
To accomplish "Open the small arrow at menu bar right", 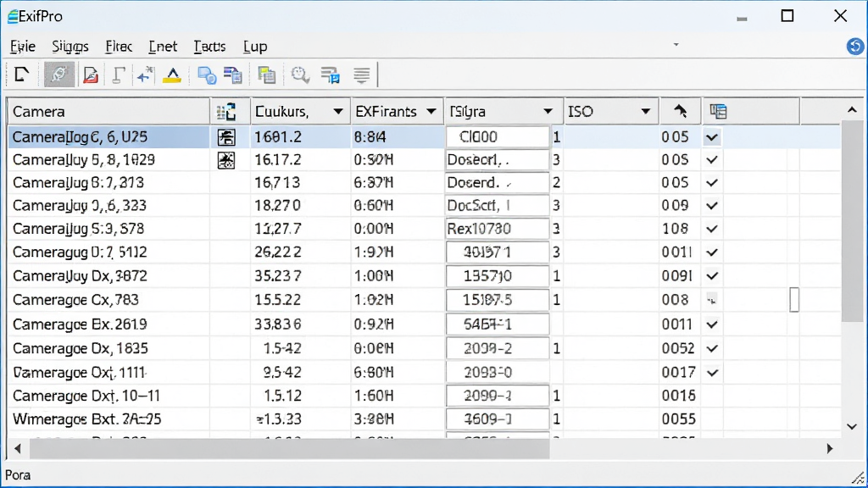I will pyautogui.click(x=676, y=45).
